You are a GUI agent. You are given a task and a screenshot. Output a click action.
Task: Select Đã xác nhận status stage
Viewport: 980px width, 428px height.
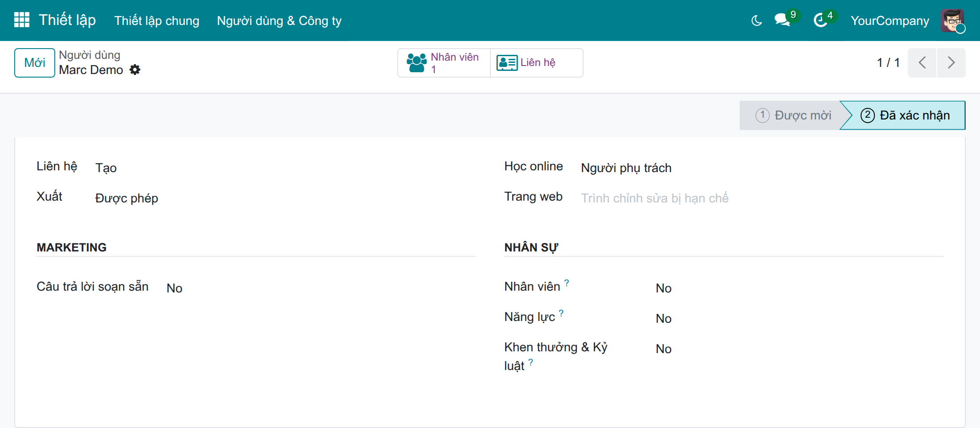coord(904,115)
